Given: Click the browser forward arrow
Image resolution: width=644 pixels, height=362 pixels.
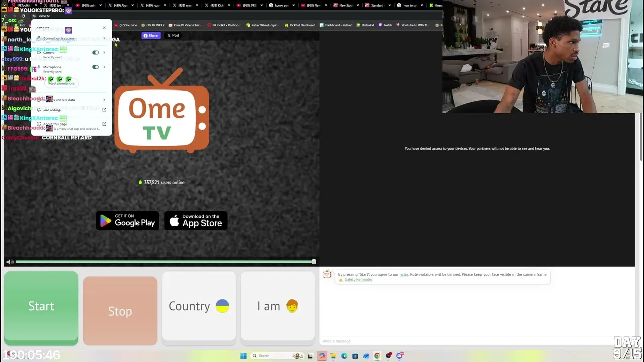Looking at the screenshot, I should [x=15, y=16].
